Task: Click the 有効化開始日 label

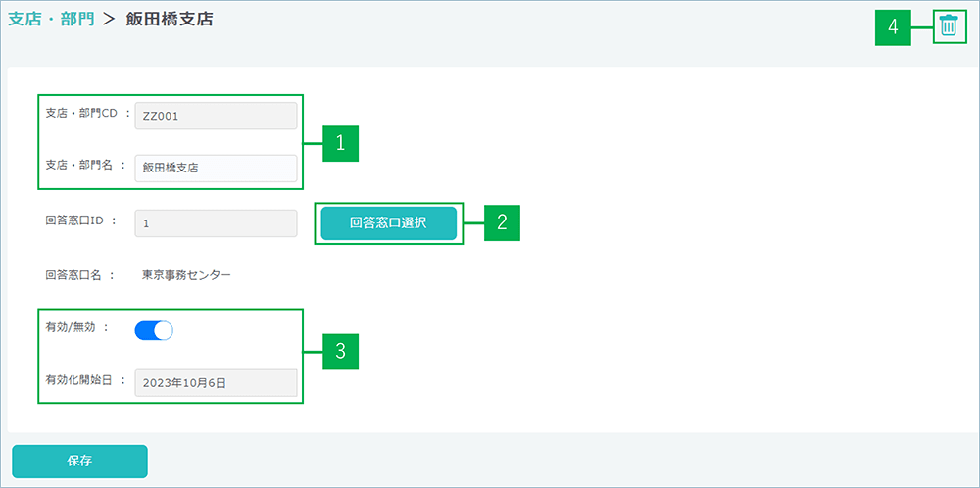Action: pos(80,380)
